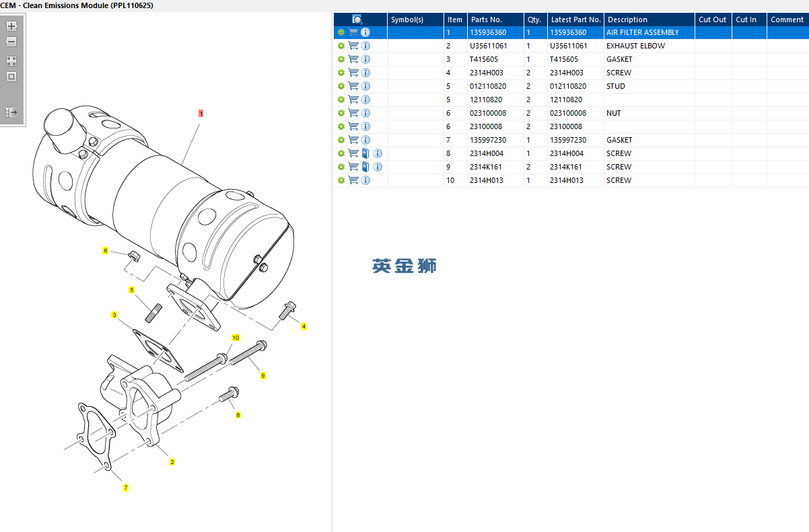Click the four-squares grid view icon

tap(11, 61)
